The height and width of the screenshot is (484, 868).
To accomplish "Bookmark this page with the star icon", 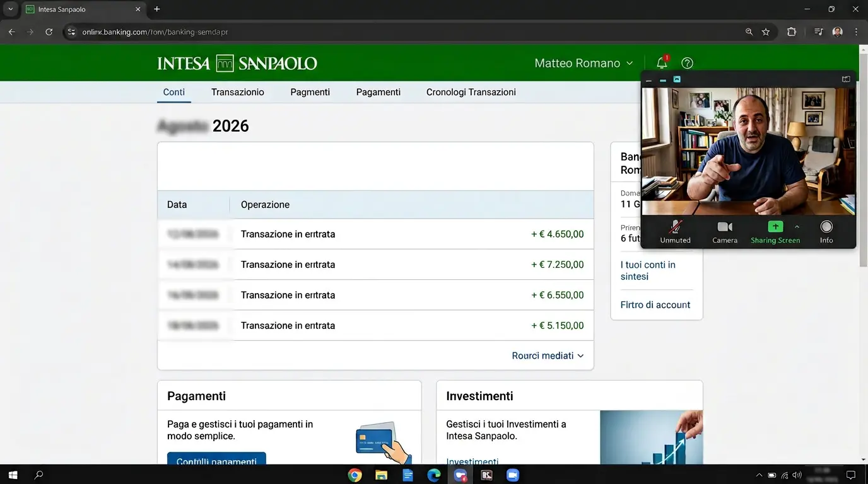I will tap(766, 32).
